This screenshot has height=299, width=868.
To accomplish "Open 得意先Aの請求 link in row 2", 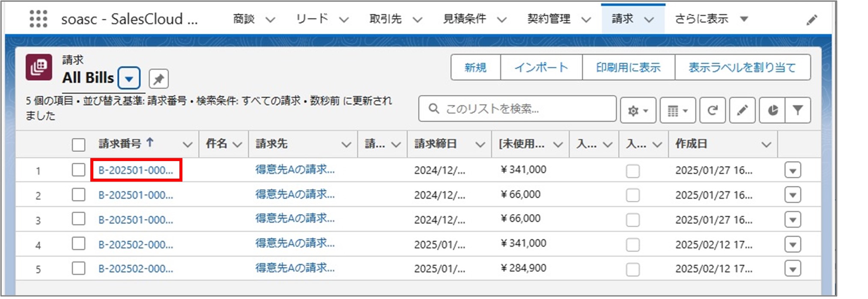I will pos(295,194).
